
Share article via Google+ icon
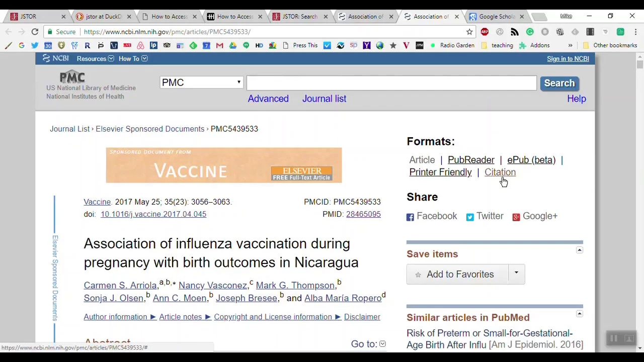click(516, 217)
